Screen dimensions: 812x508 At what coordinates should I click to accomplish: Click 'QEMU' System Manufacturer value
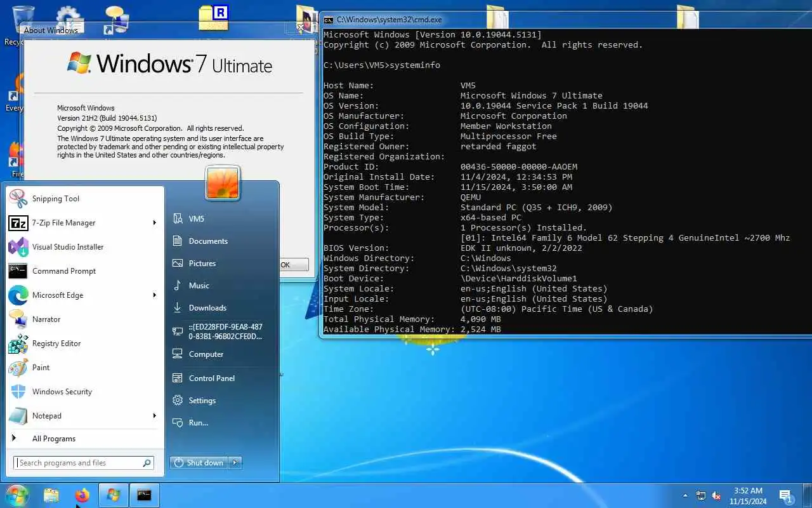point(471,197)
